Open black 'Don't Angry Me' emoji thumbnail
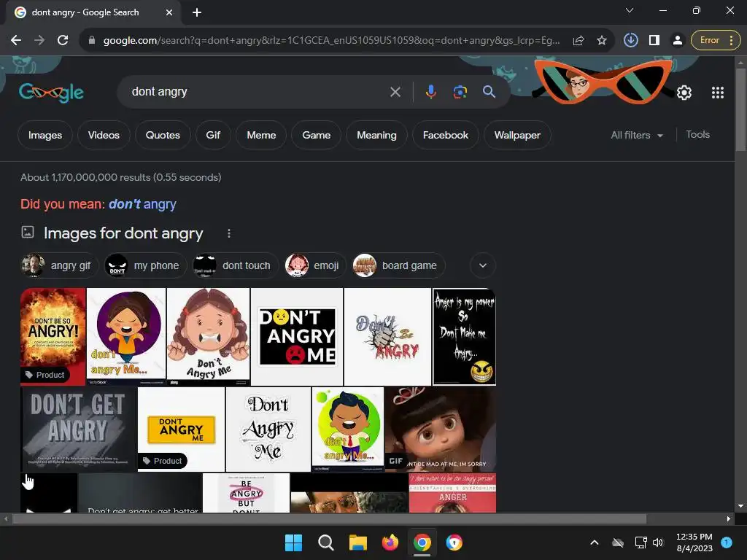 coord(297,336)
